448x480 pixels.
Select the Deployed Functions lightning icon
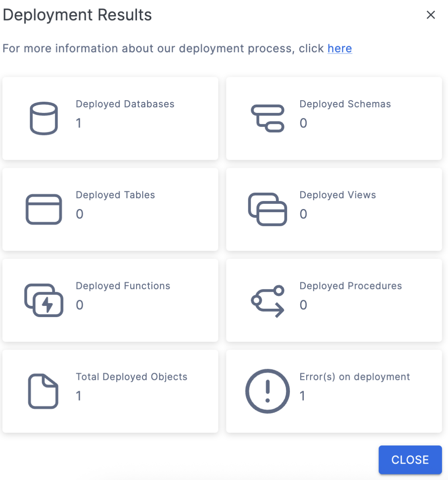[44, 300]
